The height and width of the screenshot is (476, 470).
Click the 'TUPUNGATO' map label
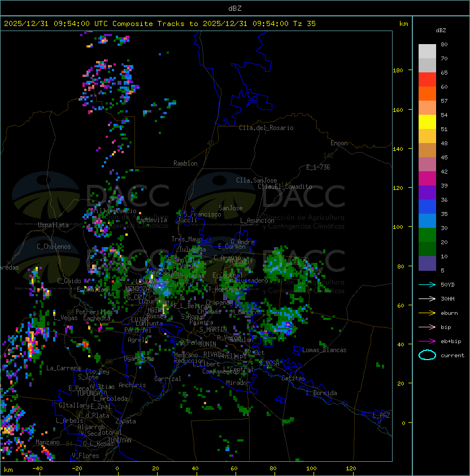92,393
